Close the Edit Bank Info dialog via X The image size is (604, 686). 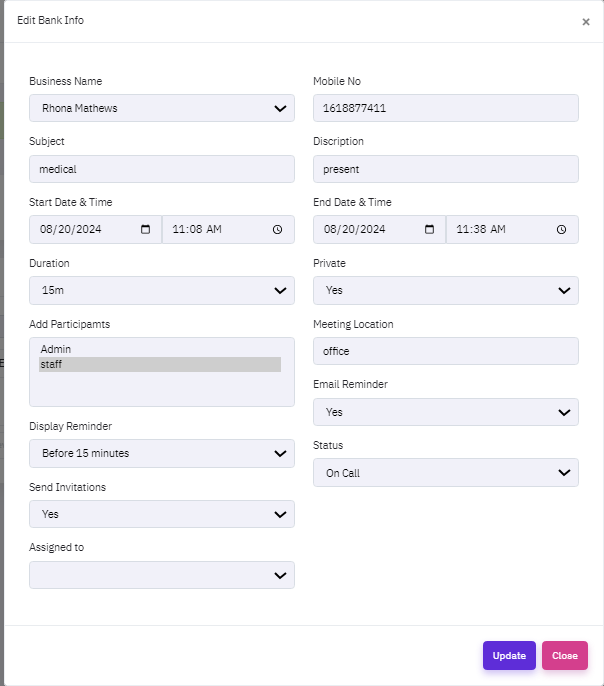(x=586, y=22)
